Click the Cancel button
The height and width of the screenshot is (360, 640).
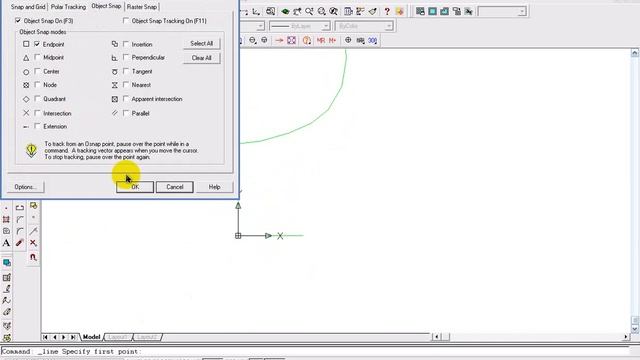coord(175,187)
